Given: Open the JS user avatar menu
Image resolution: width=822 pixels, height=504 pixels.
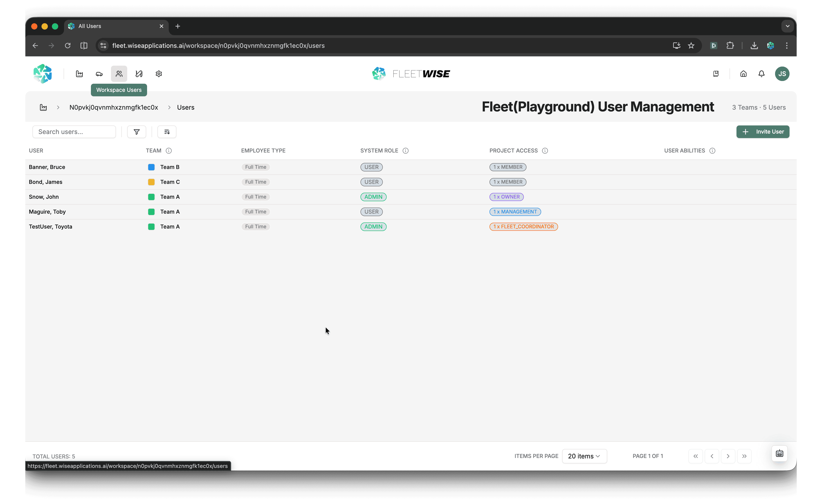Looking at the screenshot, I should pos(782,74).
